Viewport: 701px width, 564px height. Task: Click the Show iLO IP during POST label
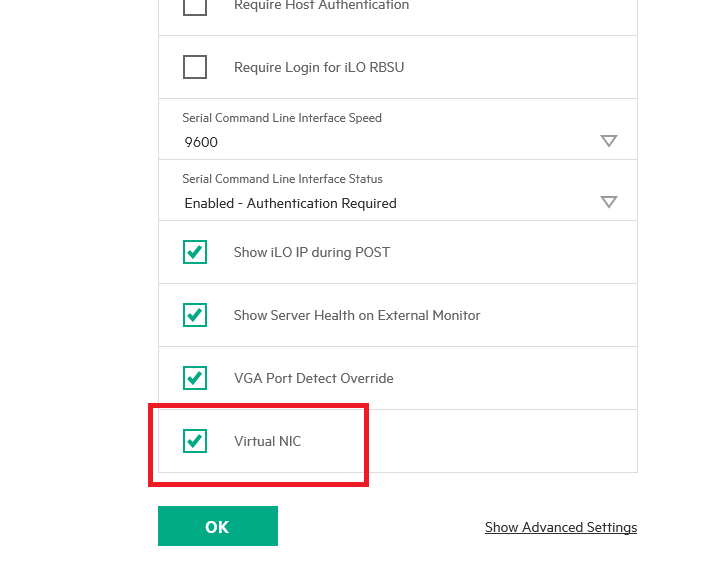pos(311,252)
